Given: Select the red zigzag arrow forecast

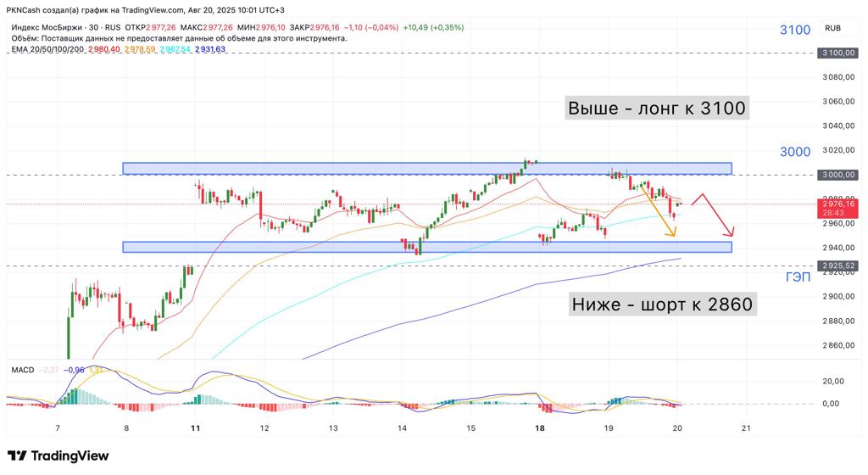Looking at the screenshot, I should tap(712, 215).
